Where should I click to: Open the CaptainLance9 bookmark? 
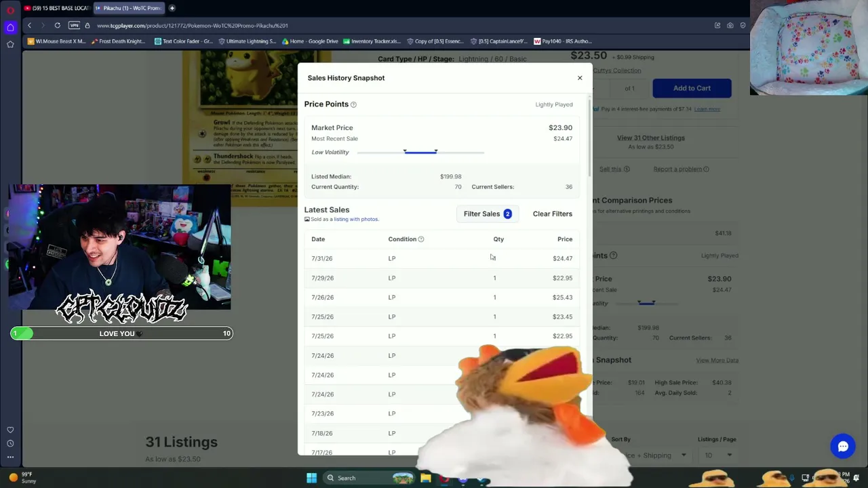pos(498,41)
